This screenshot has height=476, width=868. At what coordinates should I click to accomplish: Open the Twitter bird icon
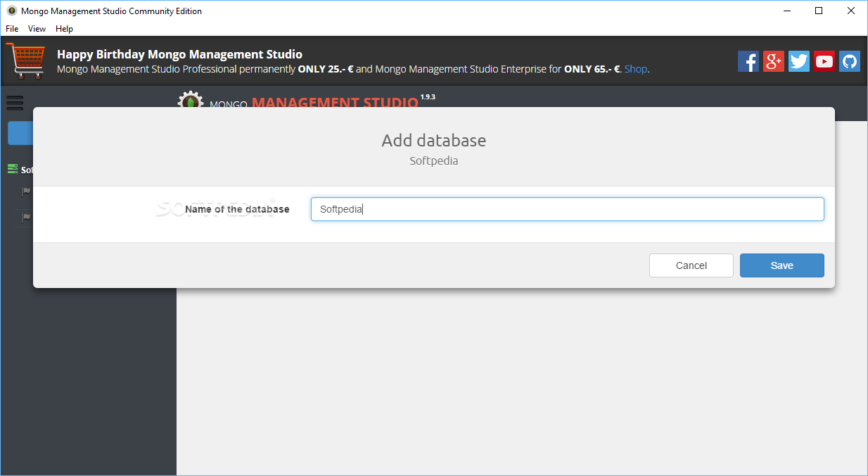click(x=799, y=61)
